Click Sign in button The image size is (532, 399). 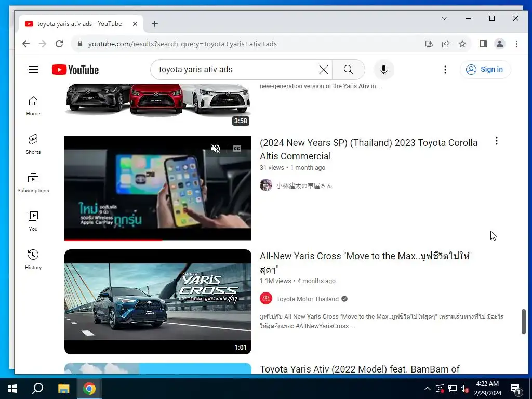(485, 70)
